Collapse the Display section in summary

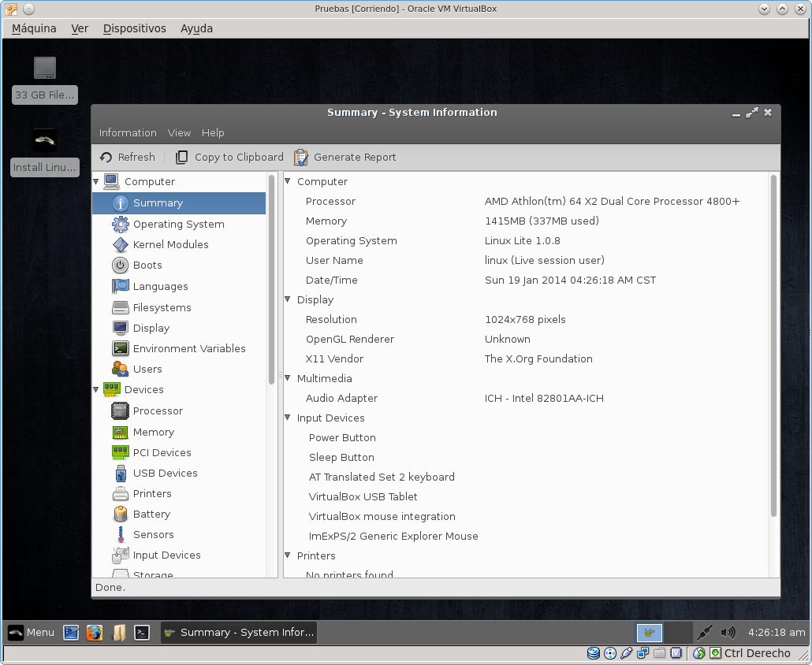tap(288, 300)
